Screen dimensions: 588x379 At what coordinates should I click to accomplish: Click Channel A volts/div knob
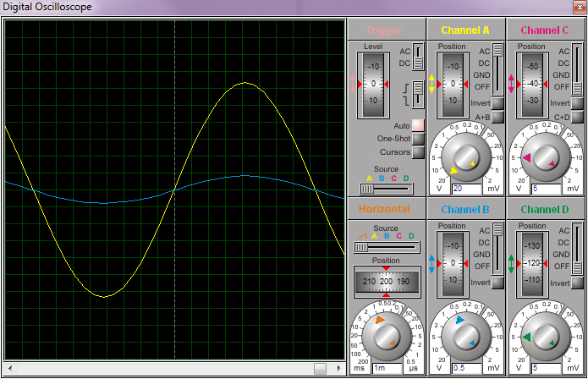pyautogui.click(x=466, y=158)
